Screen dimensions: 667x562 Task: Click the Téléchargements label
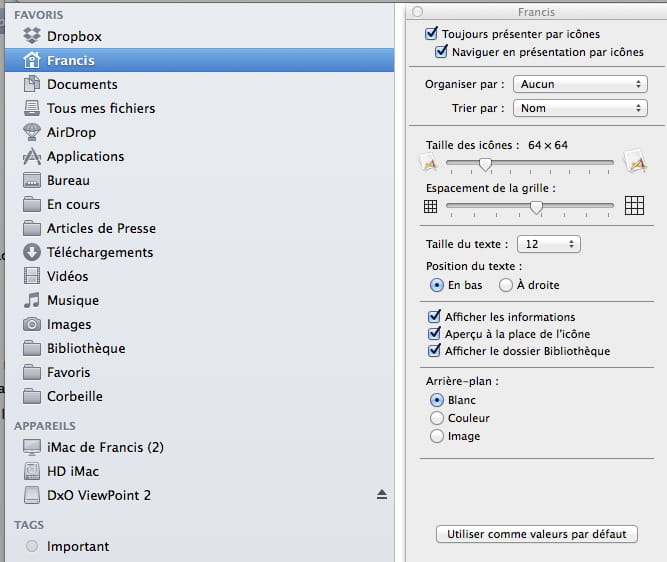pyautogui.click(x=100, y=252)
